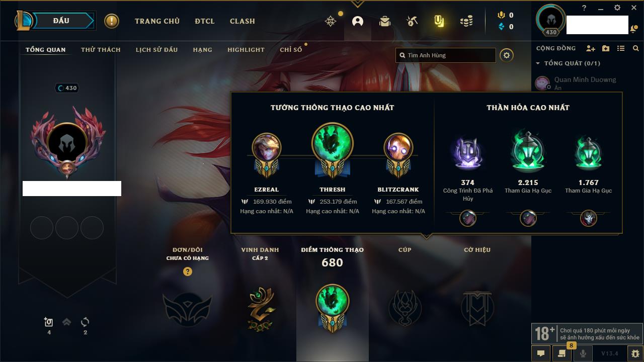The height and width of the screenshot is (362, 644).
Task: Open the chat bubble icon
Action: 541,353
